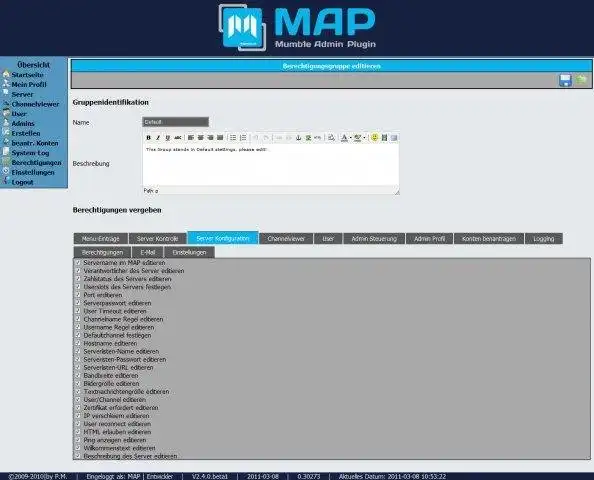Image resolution: width=594 pixels, height=480 pixels.
Task: Click the green icon next to the save icon
Action: [x=581, y=80]
